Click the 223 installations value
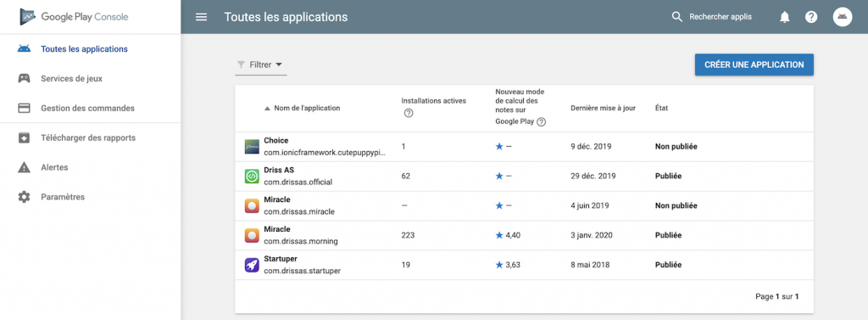Viewport: 868px width, 320px height. (408, 235)
